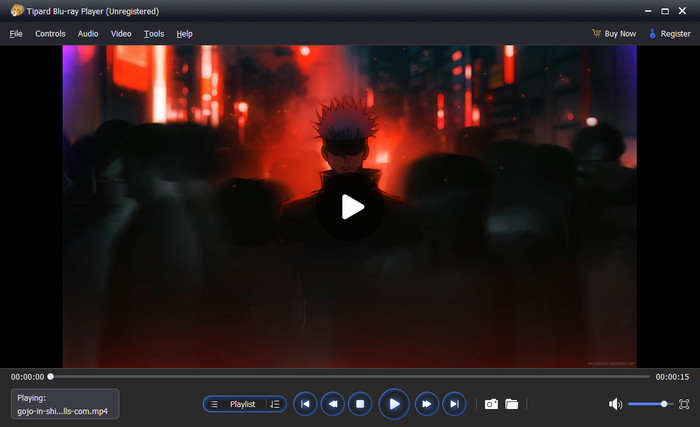Stop video playback
This screenshot has width=700, height=427.
360,404
